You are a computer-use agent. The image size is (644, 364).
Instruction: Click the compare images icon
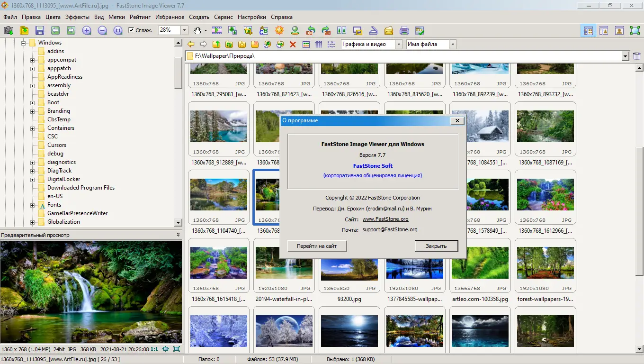[x=342, y=30]
